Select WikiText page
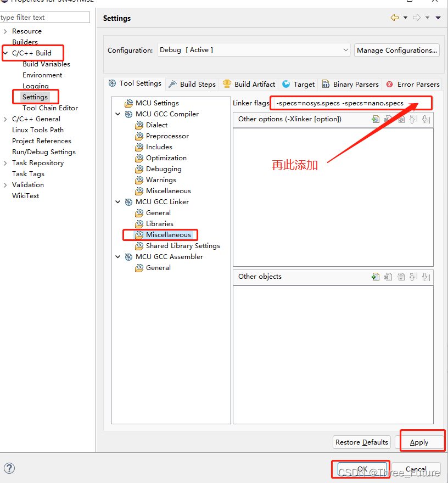 tap(26, 196)
